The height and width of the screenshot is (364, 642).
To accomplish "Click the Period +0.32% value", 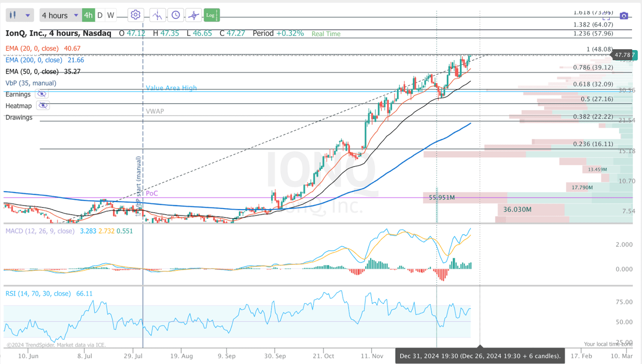I will [x=278, y=33].
